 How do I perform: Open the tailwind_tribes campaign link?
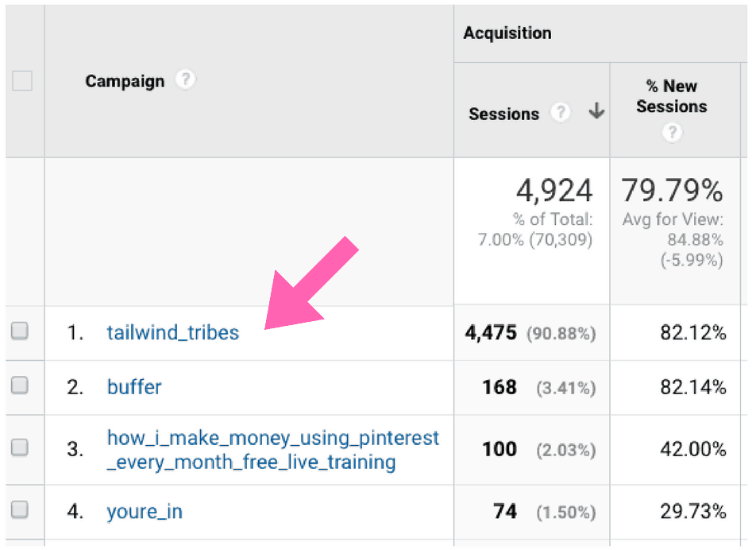click(172, 332)
